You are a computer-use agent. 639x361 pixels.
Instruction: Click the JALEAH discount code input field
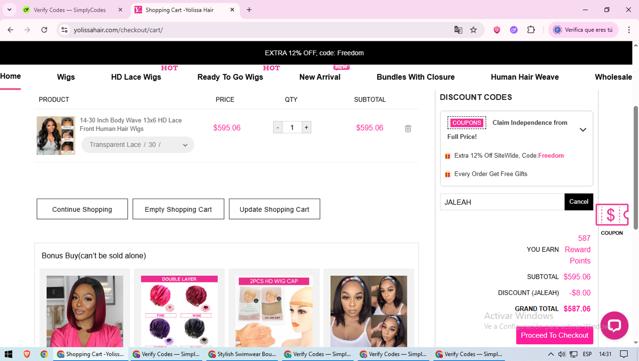pyautogui.click(x=502, y=202)
